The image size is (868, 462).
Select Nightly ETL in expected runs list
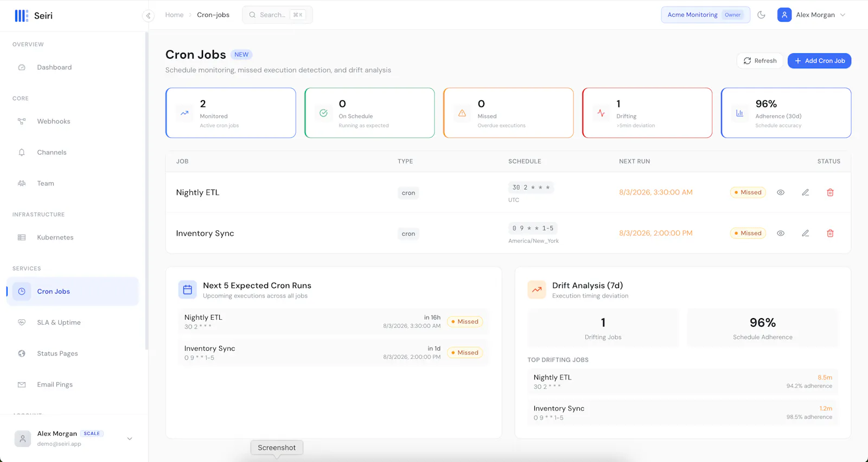tap(333, 322)
